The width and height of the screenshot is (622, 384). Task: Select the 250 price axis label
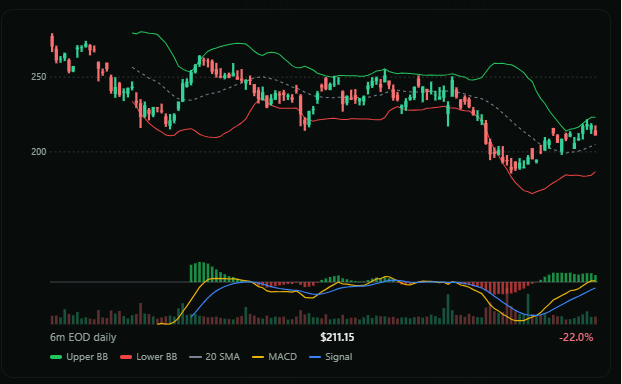coord(38,77)
